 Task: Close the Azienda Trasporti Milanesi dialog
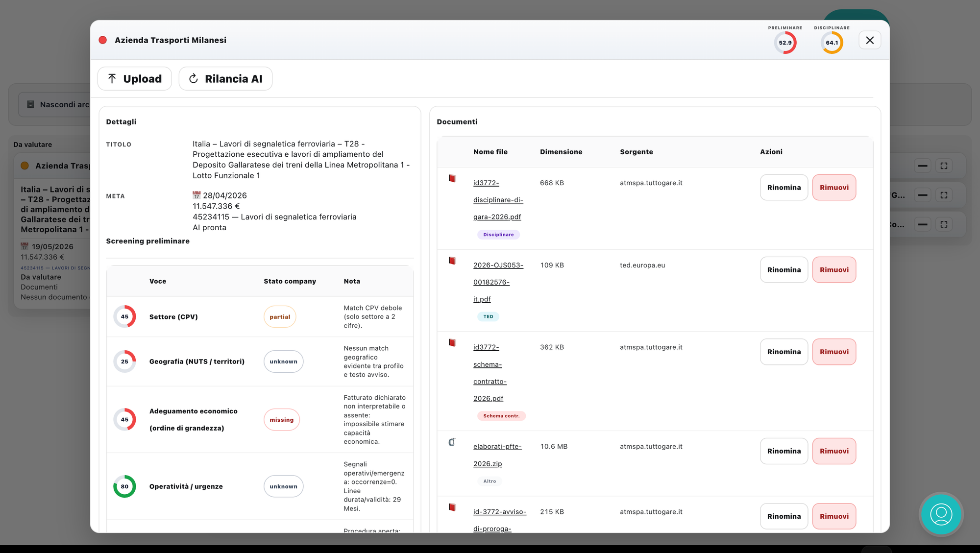pos(870,40)
